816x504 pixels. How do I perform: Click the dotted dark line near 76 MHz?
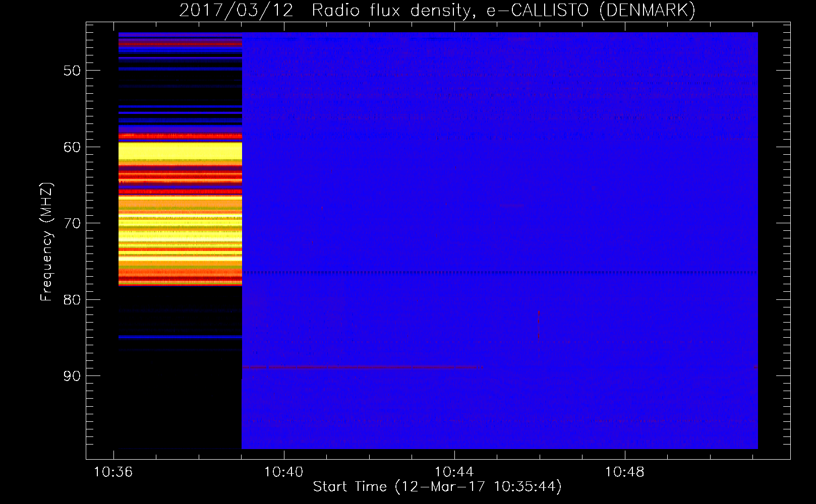pyautogui.click(x=500, y=272)
